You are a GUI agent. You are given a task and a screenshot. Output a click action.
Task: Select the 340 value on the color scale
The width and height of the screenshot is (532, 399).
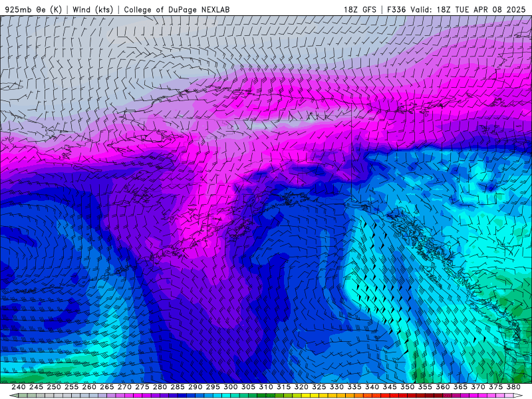point(372,387)
